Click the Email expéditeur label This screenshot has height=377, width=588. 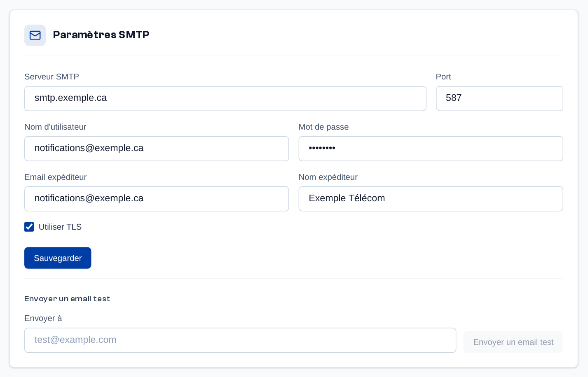pyautogui.click(x=55, y=177)
